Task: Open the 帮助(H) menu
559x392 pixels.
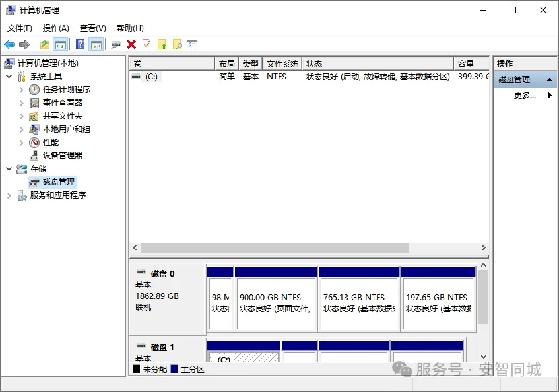Action: pos(130,28)
